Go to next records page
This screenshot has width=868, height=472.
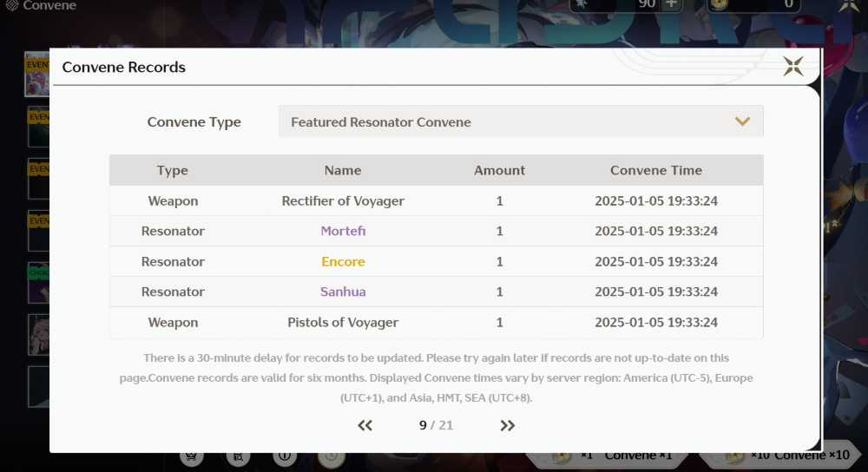[507, 425]
